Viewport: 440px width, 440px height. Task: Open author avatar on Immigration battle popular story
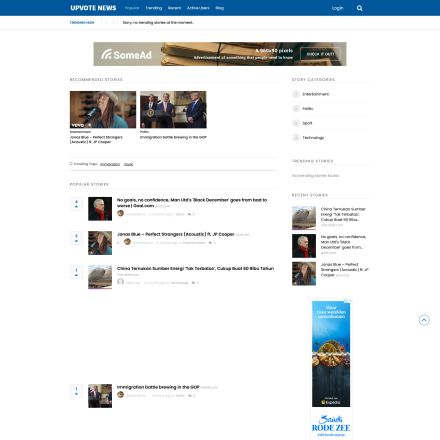(x=120, y=395)
